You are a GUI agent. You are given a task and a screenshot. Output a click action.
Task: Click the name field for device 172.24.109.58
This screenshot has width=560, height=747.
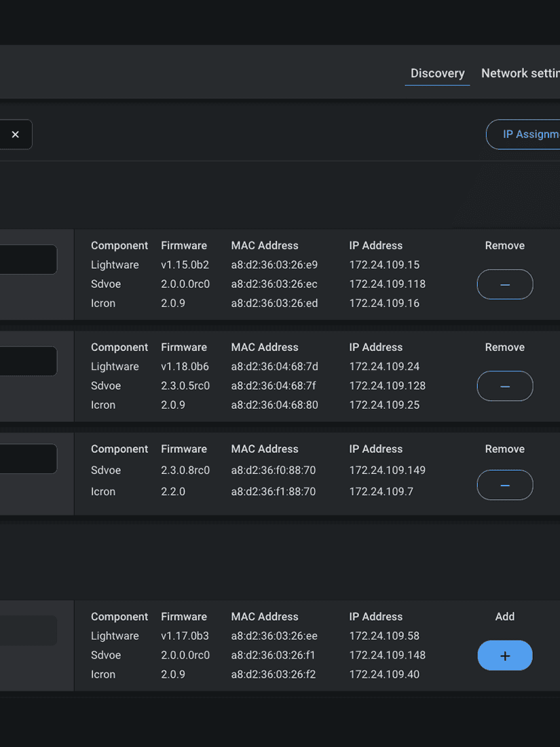pyautogui.click(x=29, y=631)
